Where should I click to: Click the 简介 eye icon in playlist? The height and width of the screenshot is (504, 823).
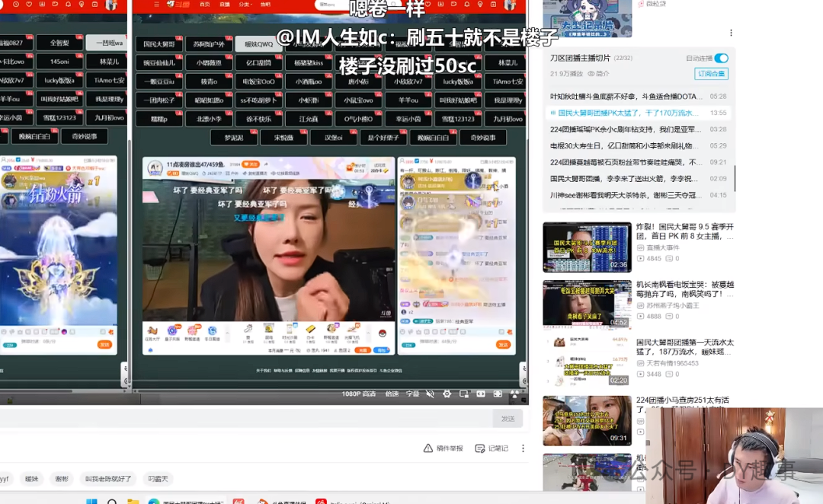click(591, 74)
